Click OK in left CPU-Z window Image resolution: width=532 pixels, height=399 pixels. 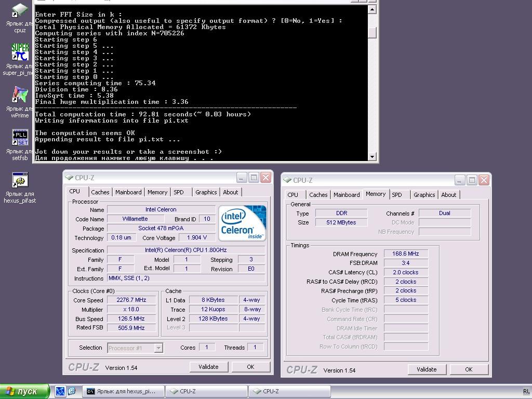tap(251, 367)
